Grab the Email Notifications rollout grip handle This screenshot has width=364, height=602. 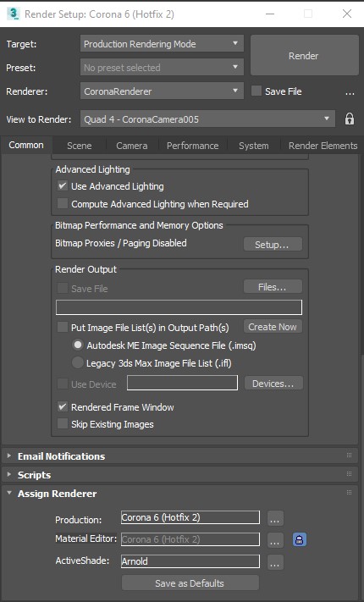tap(349, 456)
